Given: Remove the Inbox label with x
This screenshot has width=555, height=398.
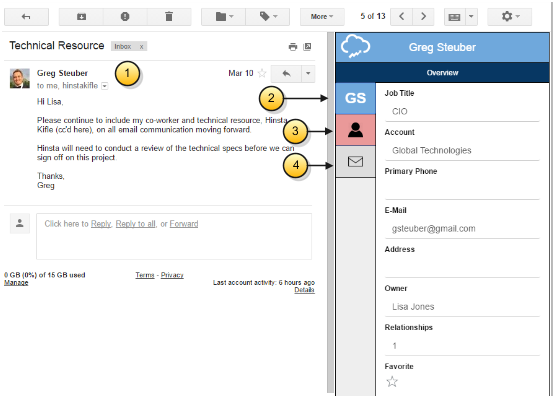Looking at the screenshot, I should (141, 46).
